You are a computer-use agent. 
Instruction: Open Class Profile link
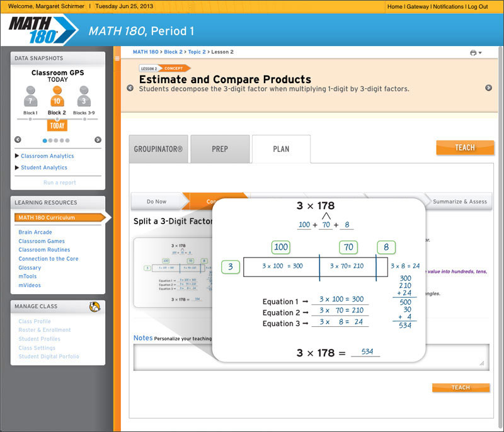tap(35, 321)
